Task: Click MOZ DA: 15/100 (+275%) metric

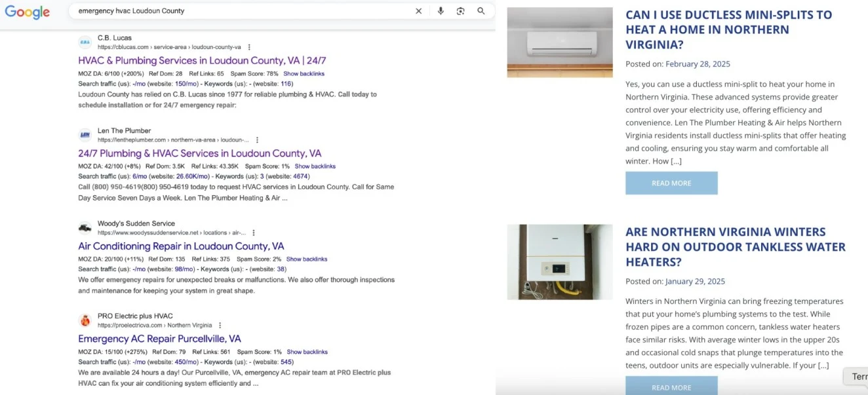Action: [112, 352]
